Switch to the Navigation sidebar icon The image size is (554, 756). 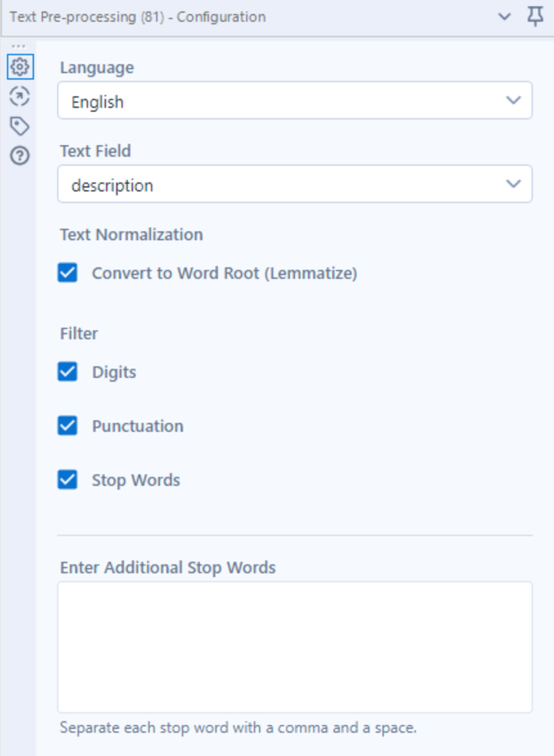20,96
